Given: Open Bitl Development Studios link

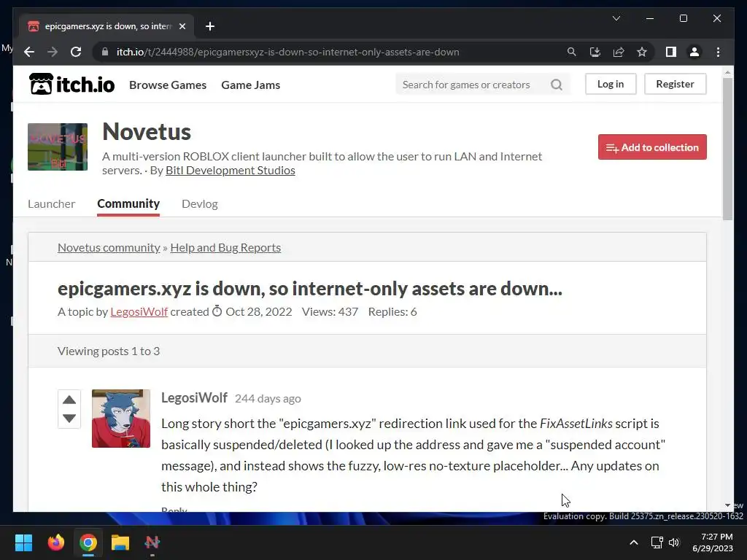Looking at the screenshot, I should coord(230,171).
